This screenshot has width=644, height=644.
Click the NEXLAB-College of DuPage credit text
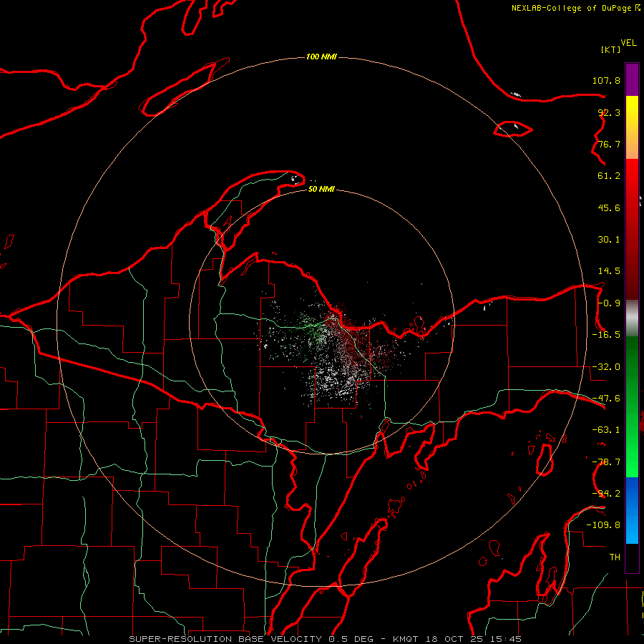[x=570, y=8]
